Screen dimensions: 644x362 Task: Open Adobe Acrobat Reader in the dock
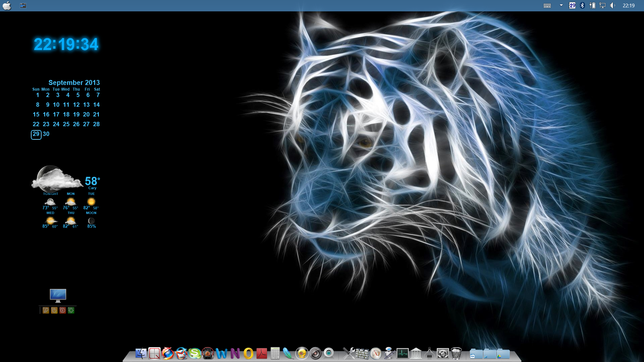pyautogui.click(x=262, y=353)
